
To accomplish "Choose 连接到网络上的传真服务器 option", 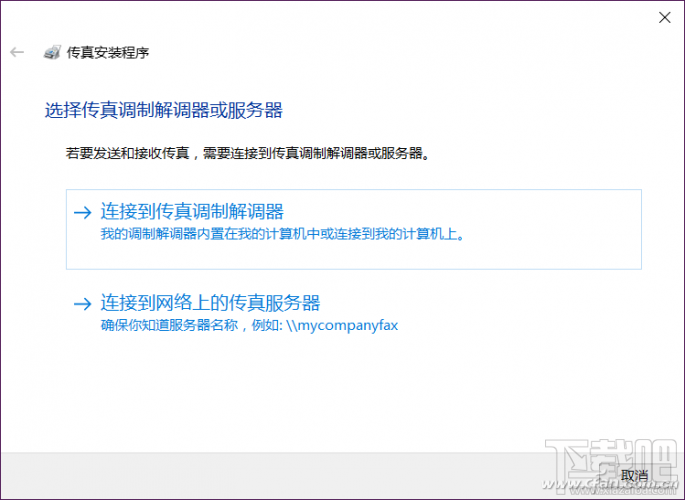I will coord(353,313).
